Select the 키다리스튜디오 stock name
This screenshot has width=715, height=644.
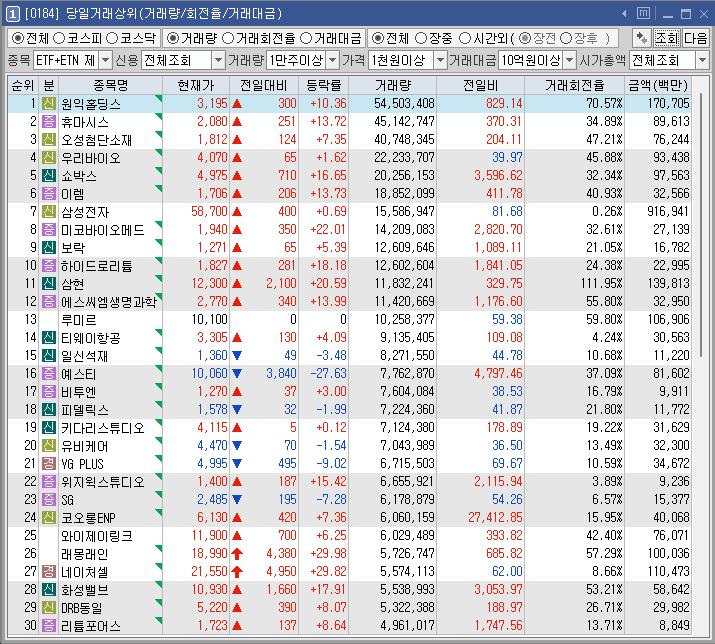[x=103, y=428]
